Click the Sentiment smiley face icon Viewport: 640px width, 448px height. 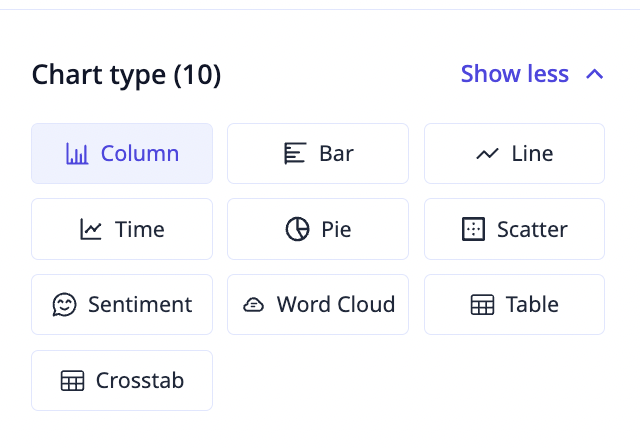coord(64,304)
